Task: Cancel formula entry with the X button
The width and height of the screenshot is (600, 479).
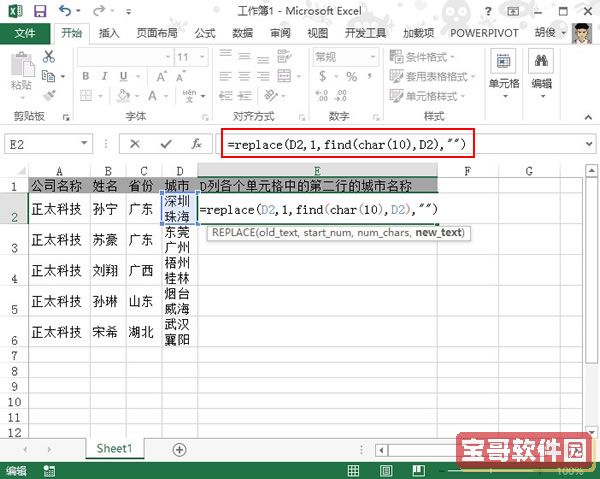Action: [135, 144]
